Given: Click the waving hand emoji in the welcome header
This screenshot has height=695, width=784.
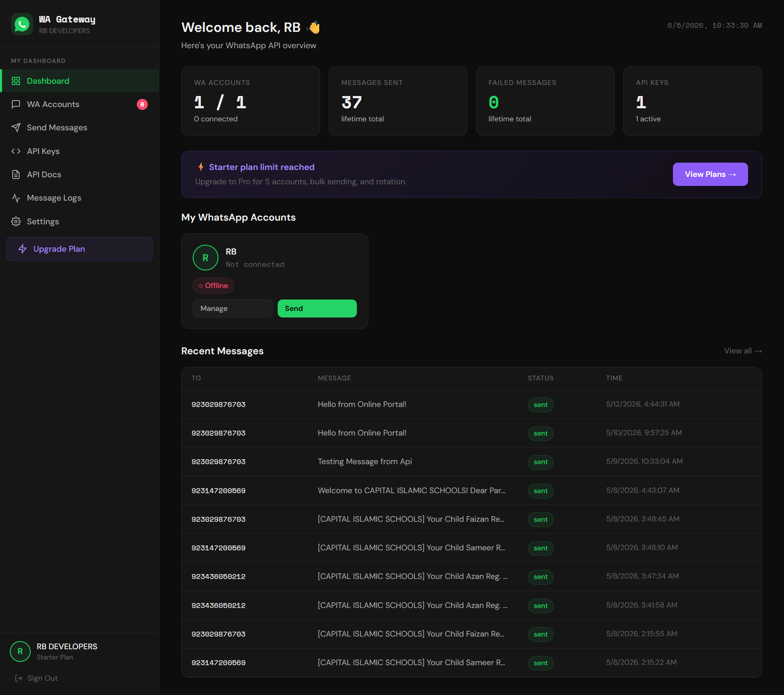Looking at the screenshot, I should pyautogui.click(x=313, y=27).
